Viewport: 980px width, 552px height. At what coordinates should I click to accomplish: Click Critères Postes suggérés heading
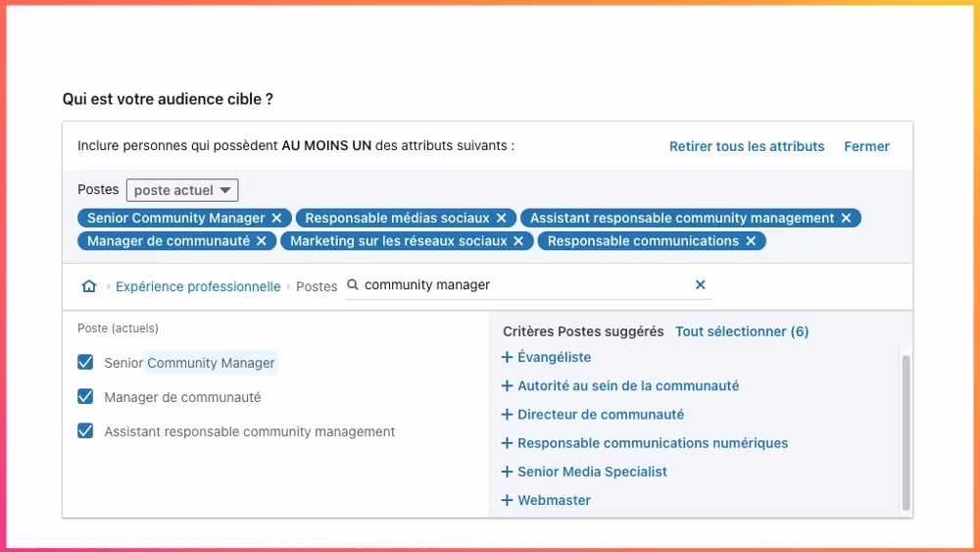coord(583,332)
